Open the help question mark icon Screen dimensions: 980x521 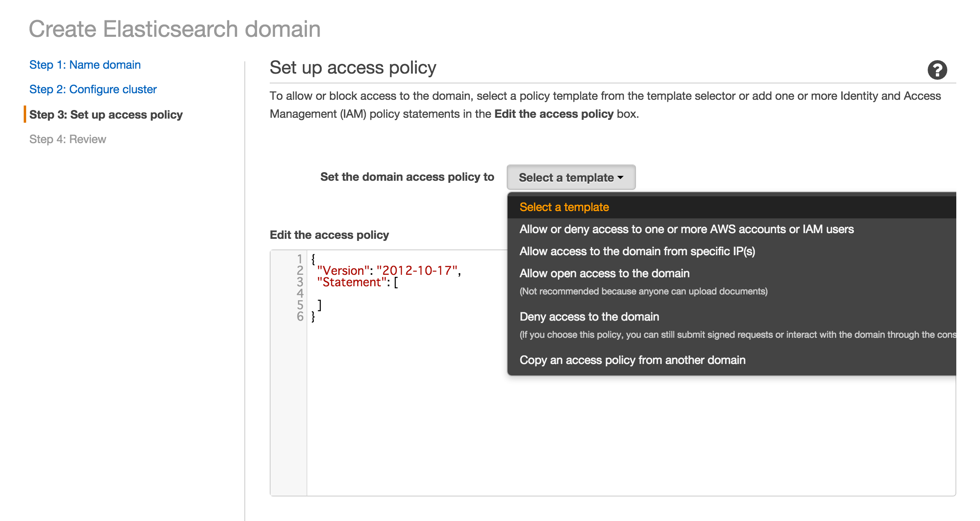coord(937,70)
